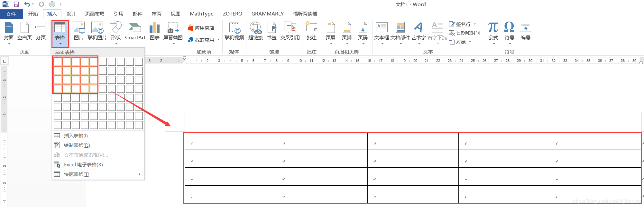The height and width of the screenshot is (207, 644).
Task: Expand the 对象 object dropdown arrow
Action: (x=470, y=42)
